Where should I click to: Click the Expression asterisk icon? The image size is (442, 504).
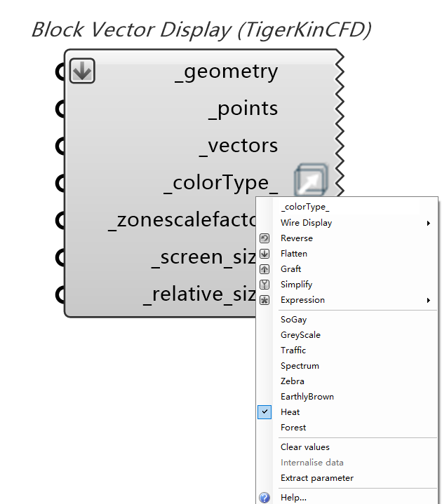click(264, 300)
